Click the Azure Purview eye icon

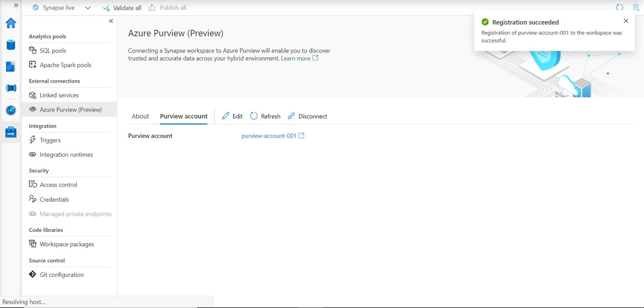coord(33,109)
